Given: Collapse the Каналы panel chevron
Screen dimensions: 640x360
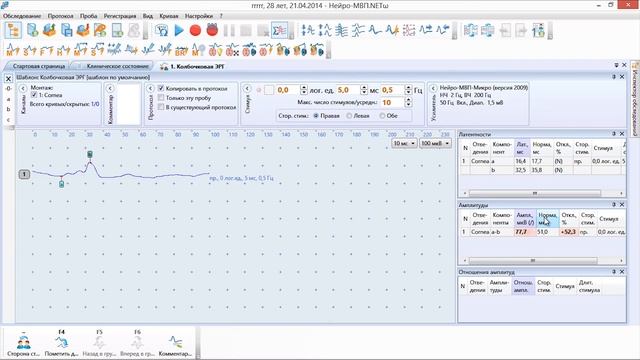Looking at the screenshot, I should click(x=23, y=89).
